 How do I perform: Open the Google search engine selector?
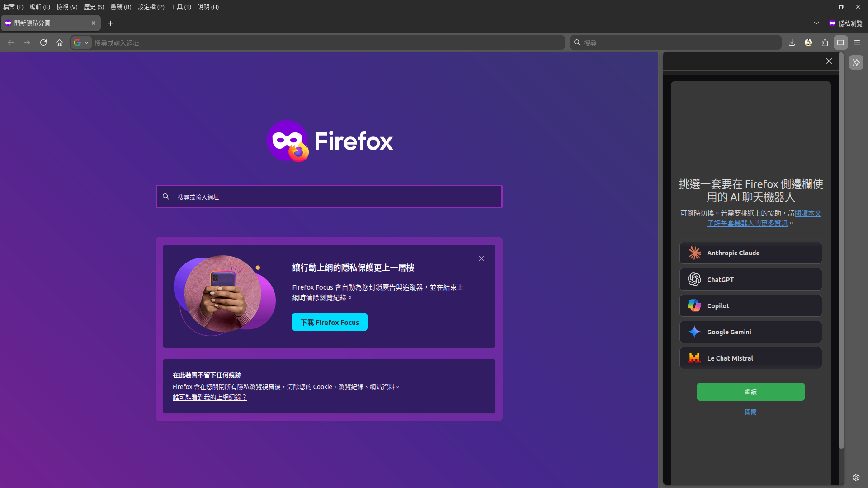[x=81, y=42]
